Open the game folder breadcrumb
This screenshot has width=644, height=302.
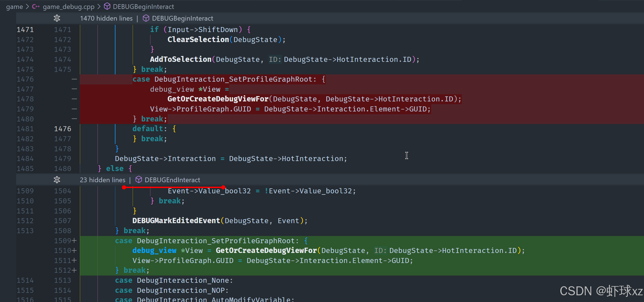point(15,6)
